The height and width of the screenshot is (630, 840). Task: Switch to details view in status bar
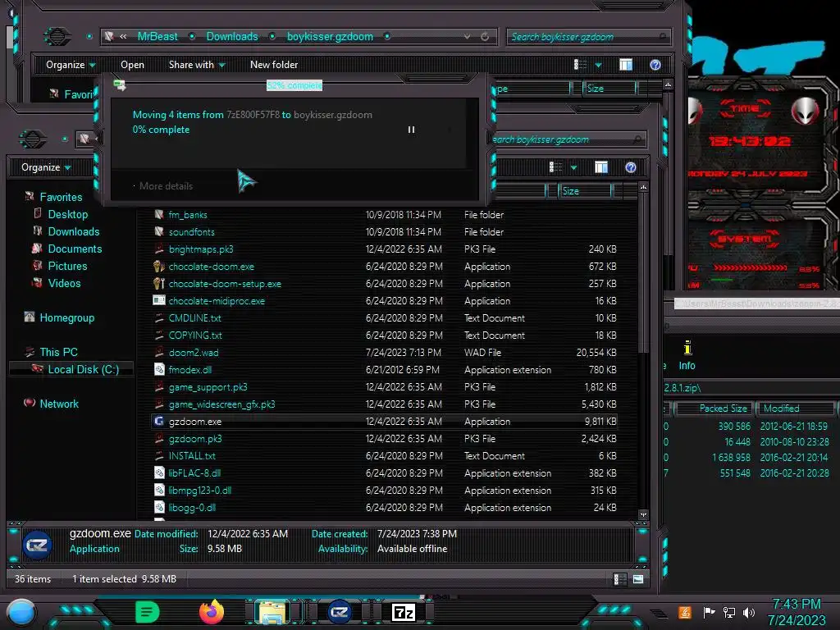point(620,579)
